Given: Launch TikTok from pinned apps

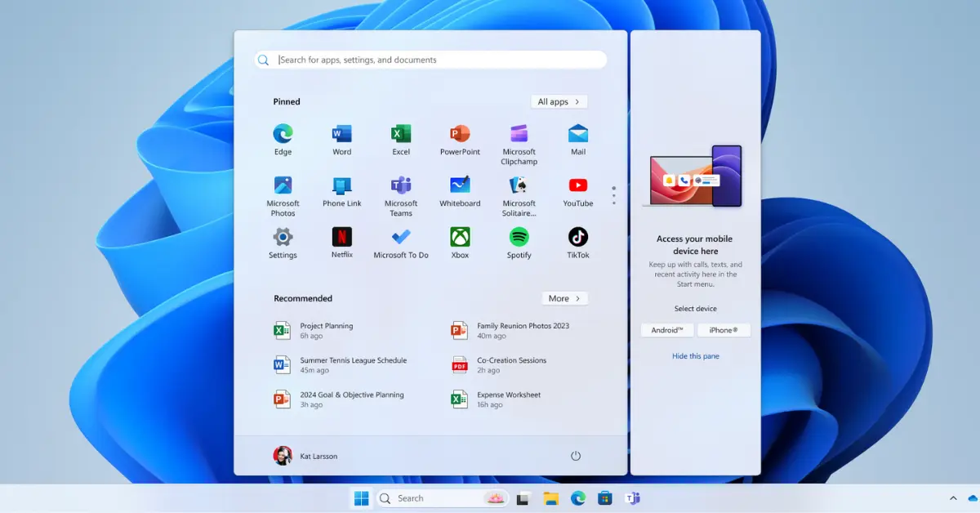Looking at the screenshot, I should click(x=577, y=238).
